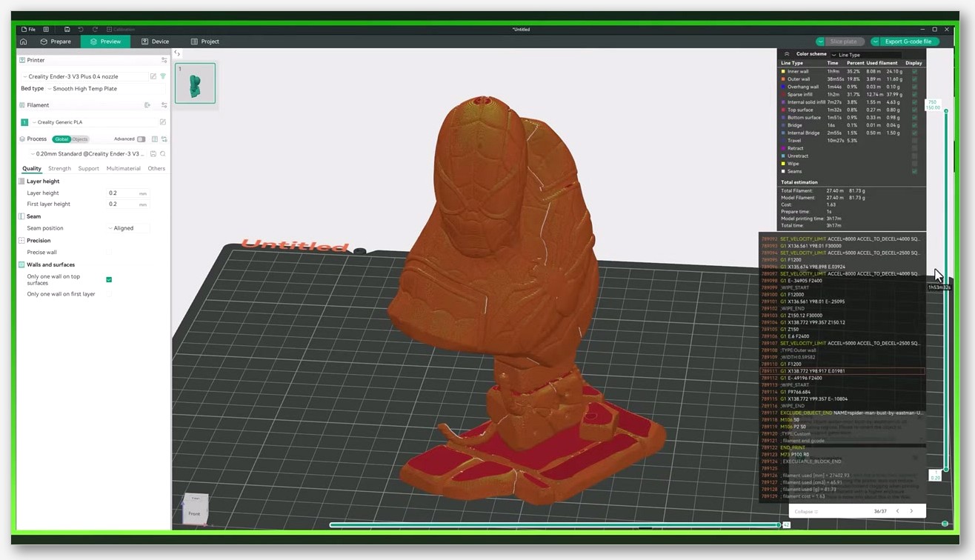This screenshot has height=560, width=975.
Task: Collapse the sidebar with the arrows icon
Action: [177, 53]
